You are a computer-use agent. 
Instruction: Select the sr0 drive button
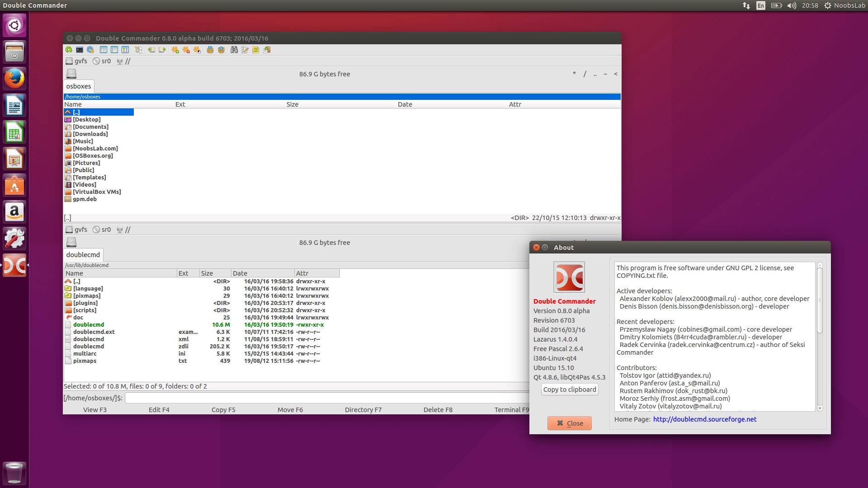[x=103, y=61]
